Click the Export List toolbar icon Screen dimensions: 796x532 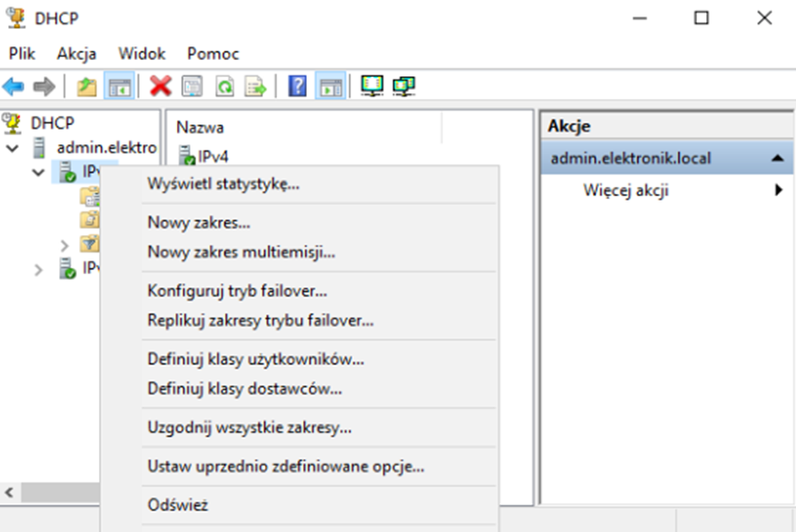click(256, 86)
